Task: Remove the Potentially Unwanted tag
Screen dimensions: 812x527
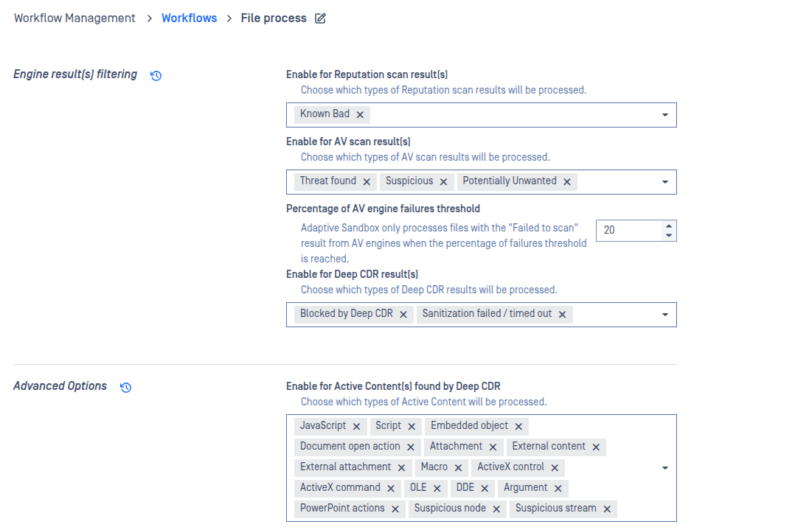Action: [x=567, y=182]
